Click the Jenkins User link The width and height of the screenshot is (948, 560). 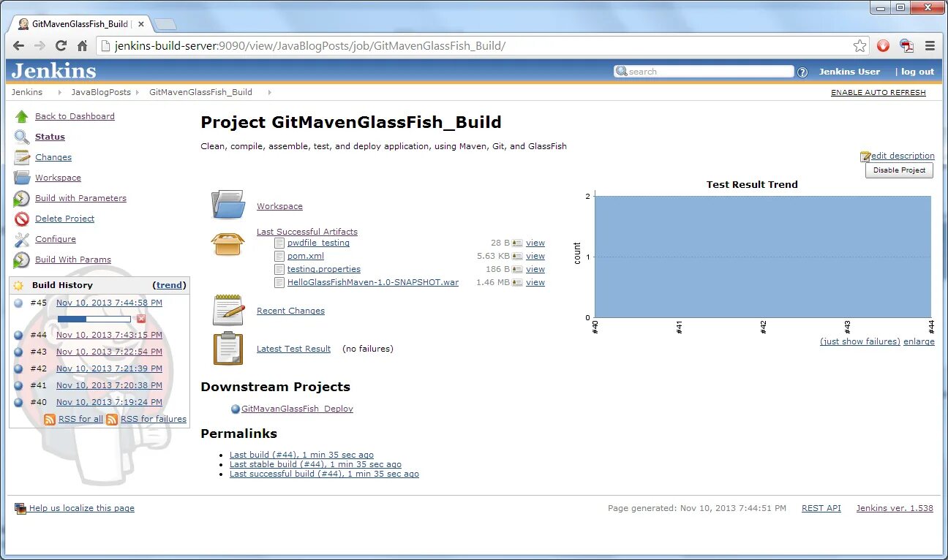[849, 72]
